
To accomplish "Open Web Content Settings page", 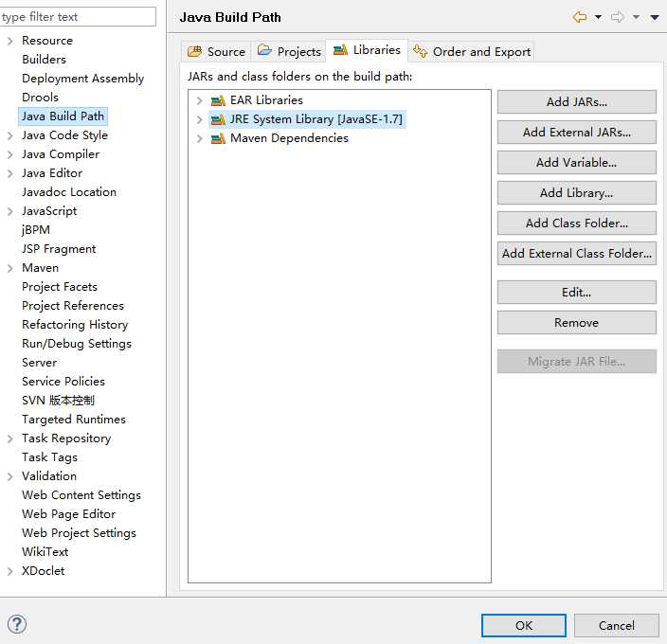I will (x=81, y=495).
